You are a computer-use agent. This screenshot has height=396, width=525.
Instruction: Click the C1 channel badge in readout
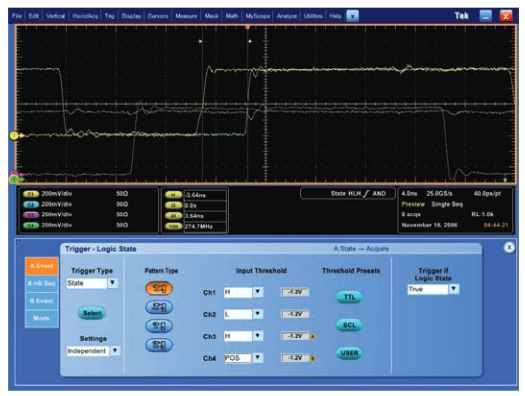click(31, 194)
